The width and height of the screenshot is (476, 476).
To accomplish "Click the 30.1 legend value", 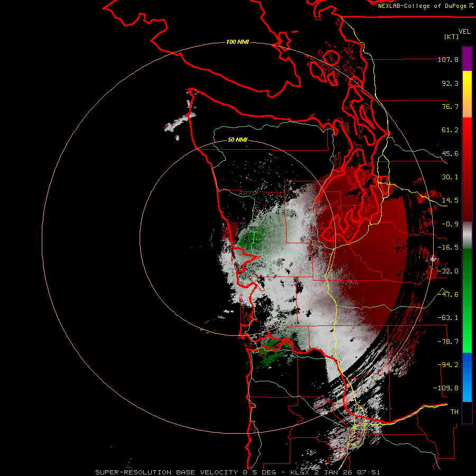I will click(450, 177).
